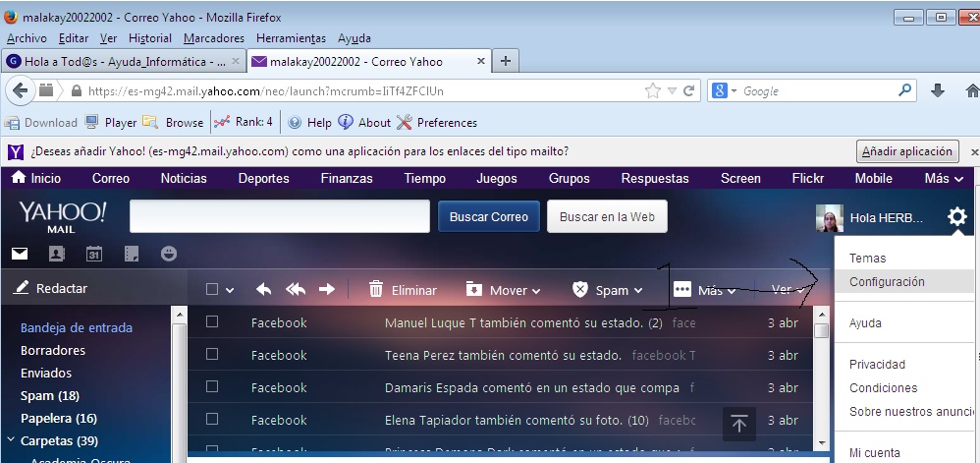Expand the Más menu in Yahoo navigation bar
Viewport: 980px width, 463px height.
(944, 178)
